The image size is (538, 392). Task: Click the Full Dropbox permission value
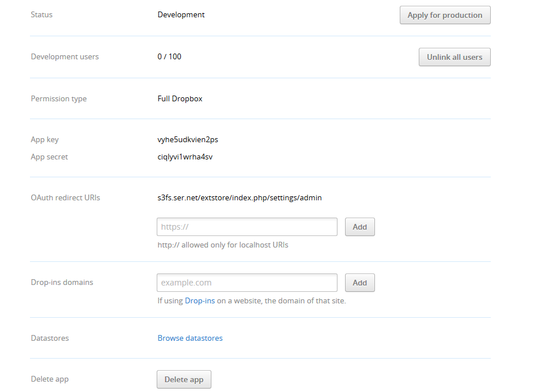click(180, 99)
